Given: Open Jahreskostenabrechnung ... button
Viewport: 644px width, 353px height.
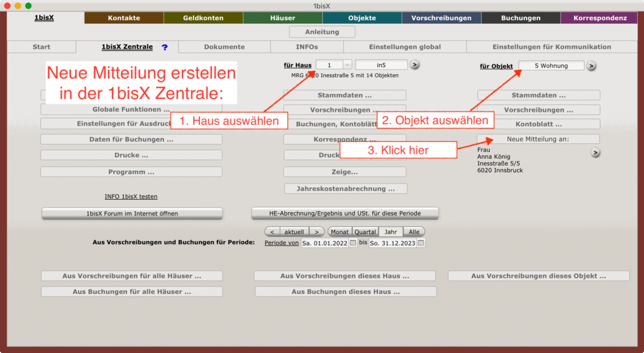Looking at the screenshot, I should coord(345,188).
